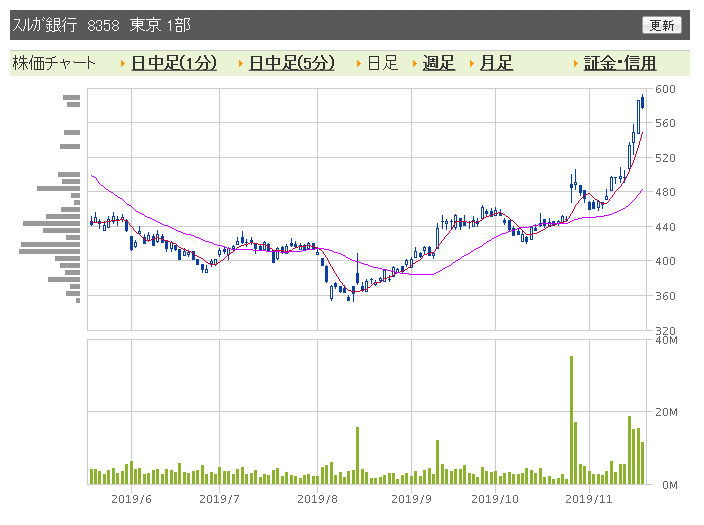
Task: Click the orange arrow before 日中足(5分)
Action: pos(241,64)
